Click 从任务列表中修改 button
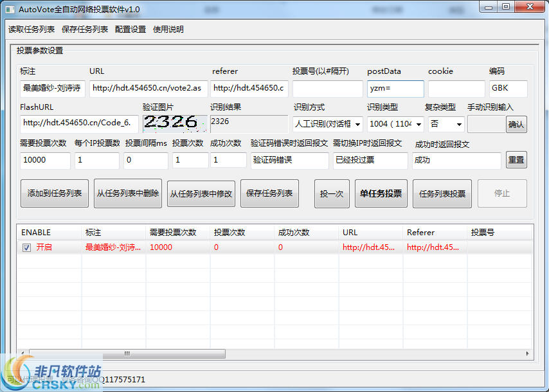Image resolution: width=549 pixels, height=392 pixels. pyautogui.click(x=201, y=194)
